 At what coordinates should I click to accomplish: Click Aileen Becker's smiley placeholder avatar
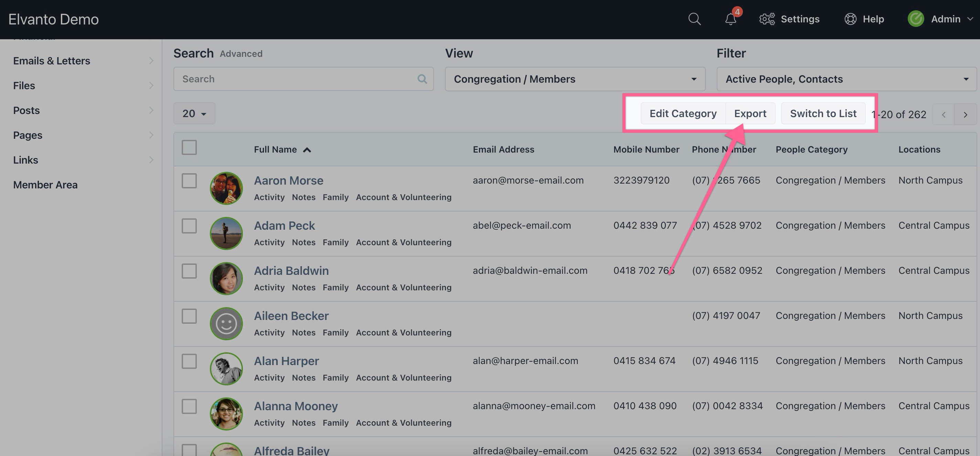point(226,323)
